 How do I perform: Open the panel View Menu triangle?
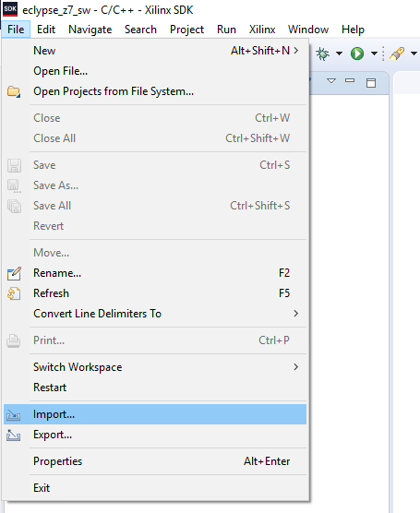point(331,80)
